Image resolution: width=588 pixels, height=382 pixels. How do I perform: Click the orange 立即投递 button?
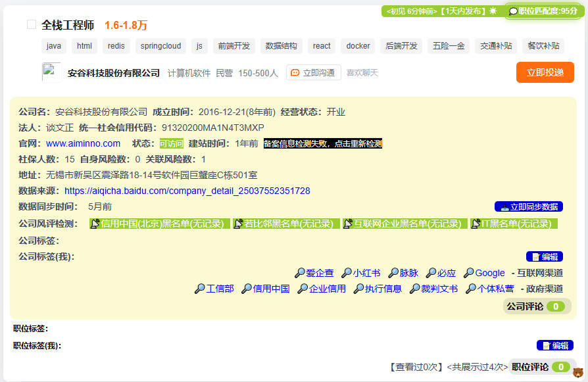(545, 72)
